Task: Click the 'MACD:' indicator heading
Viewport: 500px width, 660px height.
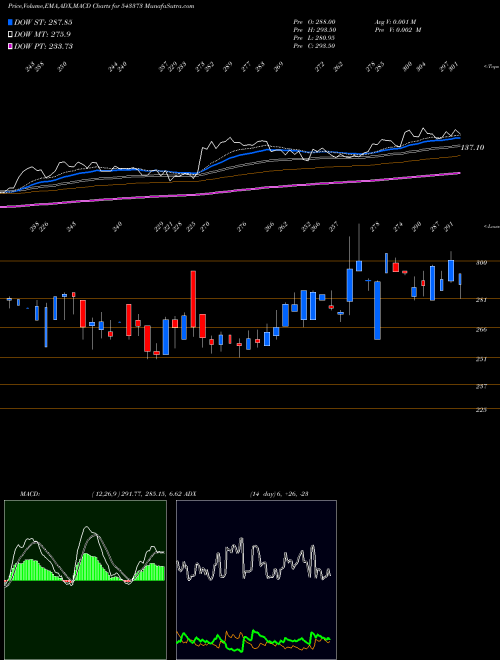Action: point(29,494)
